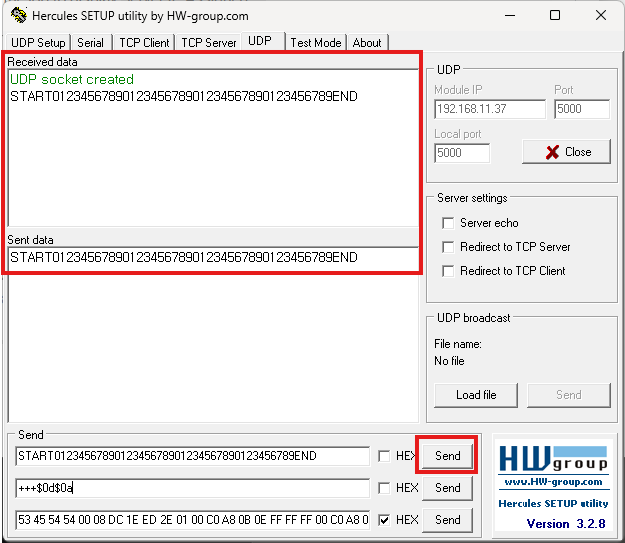Select the TCP Client tab
625x543 pixels.
point(144,42)
